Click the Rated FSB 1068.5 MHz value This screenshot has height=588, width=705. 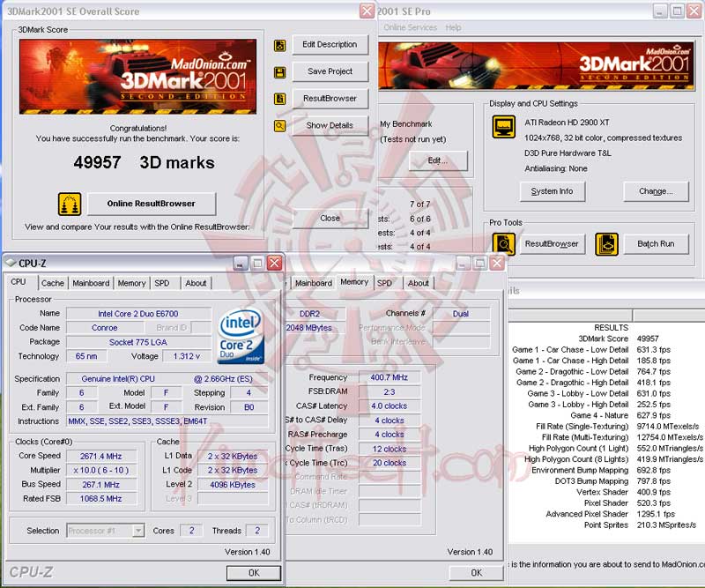pos(101,498)
